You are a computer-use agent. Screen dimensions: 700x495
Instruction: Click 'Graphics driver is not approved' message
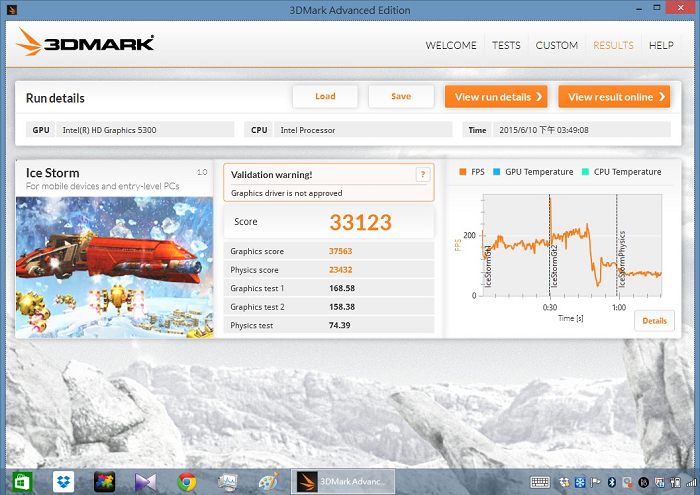tap(287, 193)
